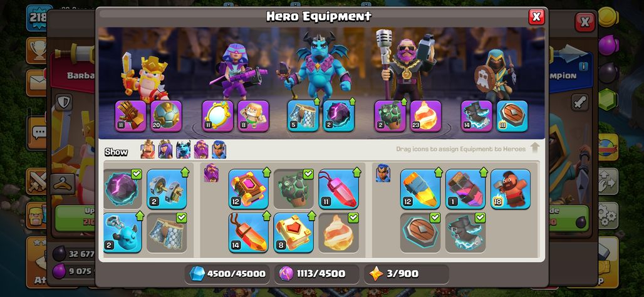Image resolution: width=644 pixels, height=297 pixels.
Task: Tap the Glowy Ore 1113/4500 counter
Action: click(316, 274)
